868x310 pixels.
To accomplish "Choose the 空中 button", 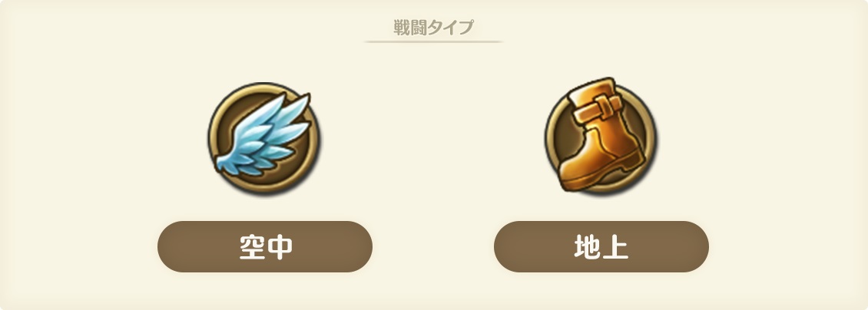I will point(265,246).
